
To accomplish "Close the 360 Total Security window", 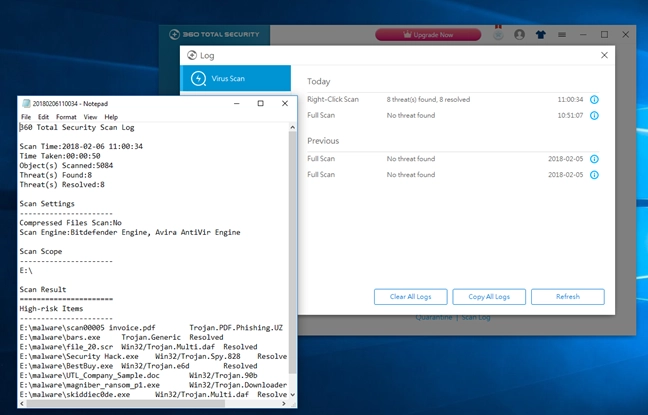I will tap(626, 35).
